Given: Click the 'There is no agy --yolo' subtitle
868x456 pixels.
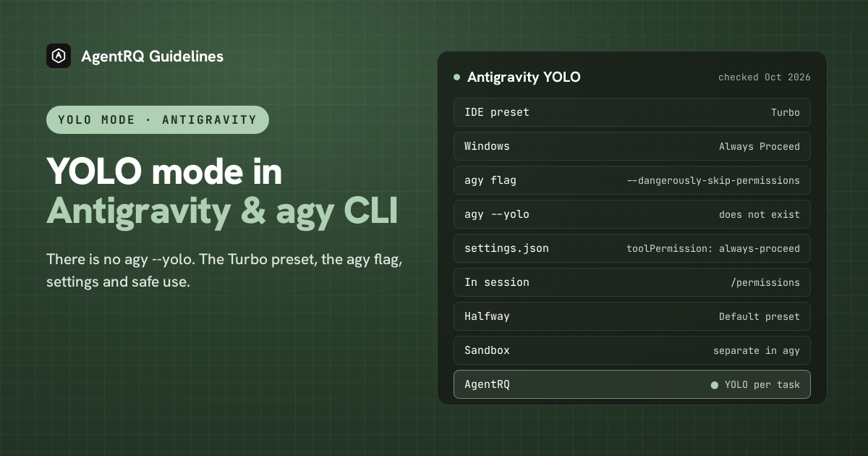Looking at the screenshot, I should point(224,270).
